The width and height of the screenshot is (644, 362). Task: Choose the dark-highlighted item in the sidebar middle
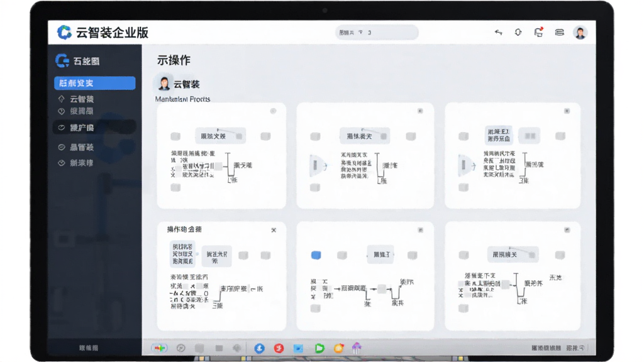pos(94,128)
